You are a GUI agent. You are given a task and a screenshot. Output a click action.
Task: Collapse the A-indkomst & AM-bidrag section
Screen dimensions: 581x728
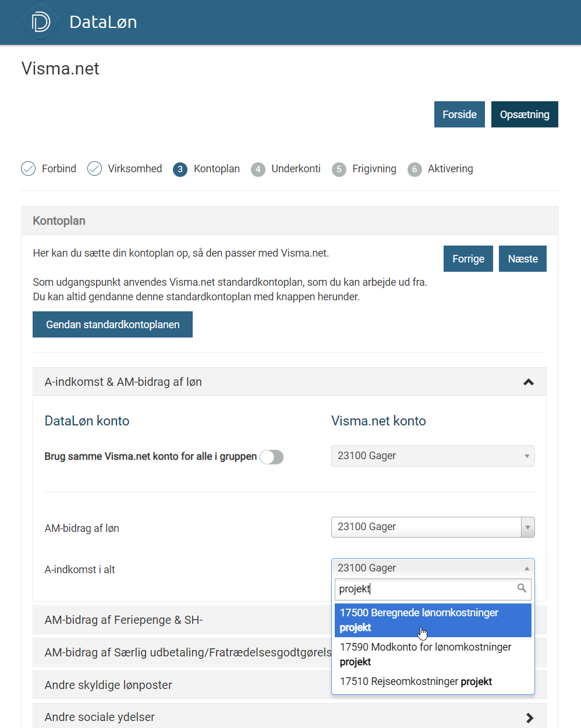point(528,382)
